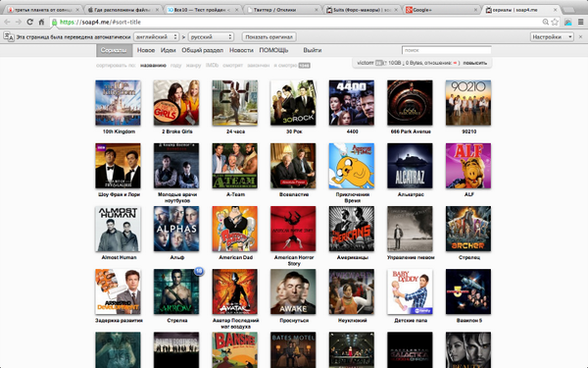Switch to the Google+ tab
The width and height of the screenshot is (588, 368).
(442, 10)
